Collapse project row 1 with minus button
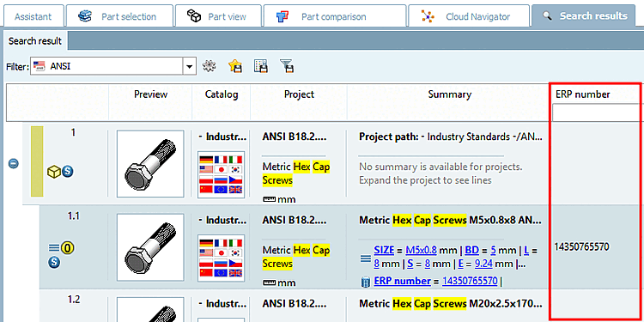Image resolution: width=644 pixels, height=322 pixels. [14, 163]
